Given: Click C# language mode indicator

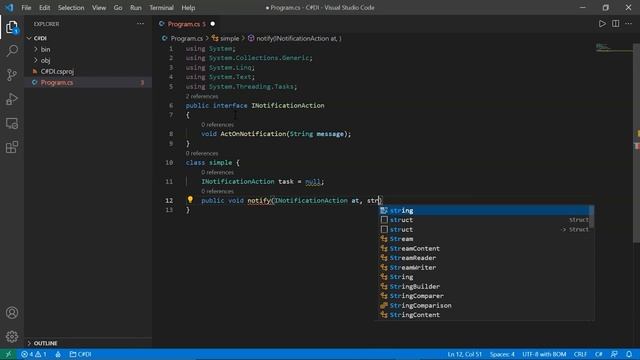Looking at the screenshot, I should tap(599, 354).
